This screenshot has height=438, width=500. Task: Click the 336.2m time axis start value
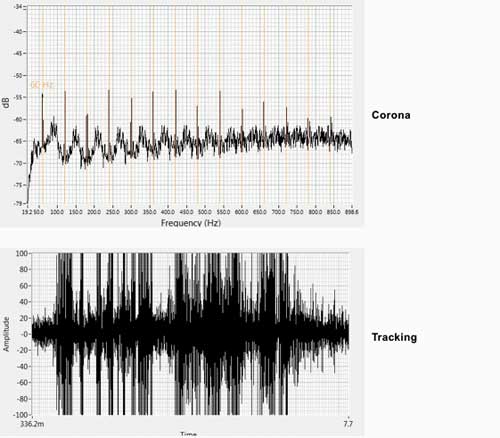pyautogui.click(x=32, y=424)
